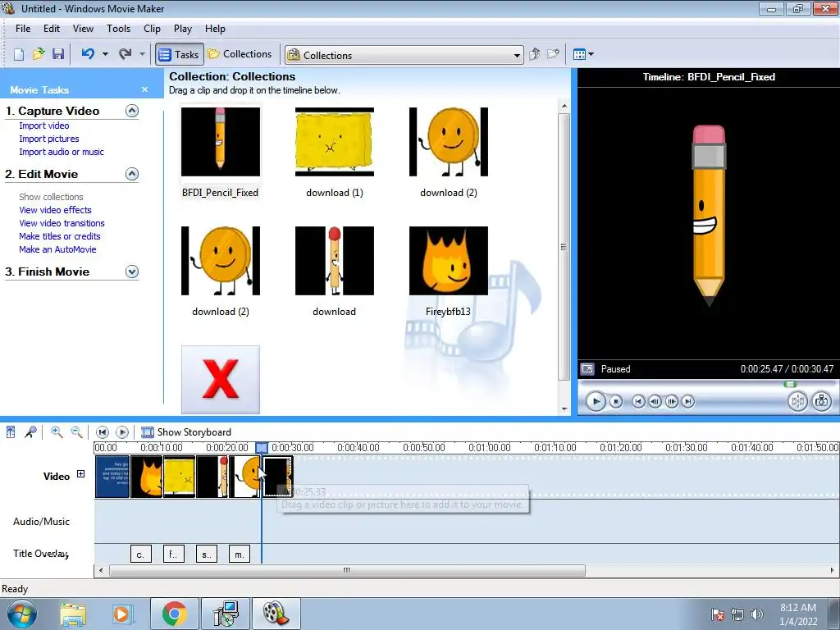
Task: Set audio levels icon in timeline toolbar
Action: click(11, 431)
